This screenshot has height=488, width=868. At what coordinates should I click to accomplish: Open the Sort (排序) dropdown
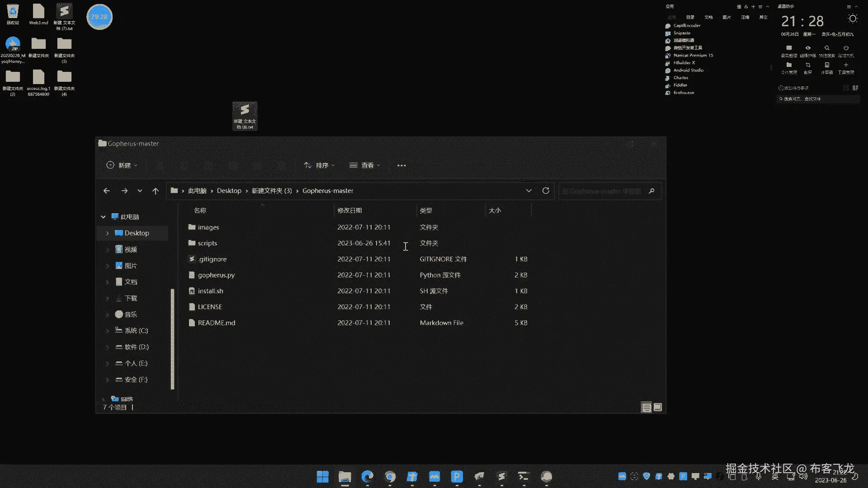coord(319,165)
